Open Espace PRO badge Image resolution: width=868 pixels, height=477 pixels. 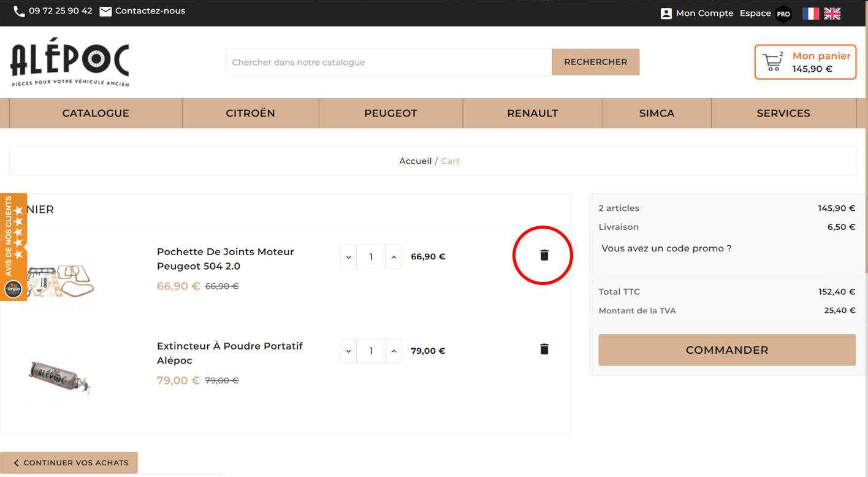783,14
